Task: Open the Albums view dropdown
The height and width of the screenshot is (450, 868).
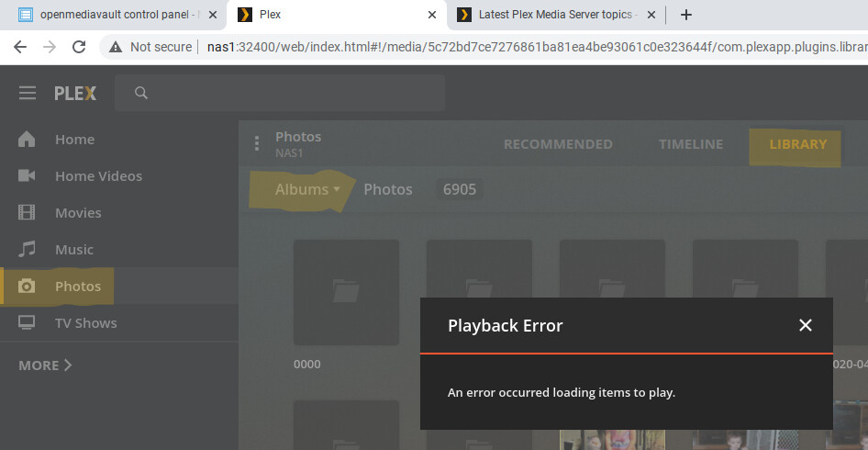Action: click(307, 189)
